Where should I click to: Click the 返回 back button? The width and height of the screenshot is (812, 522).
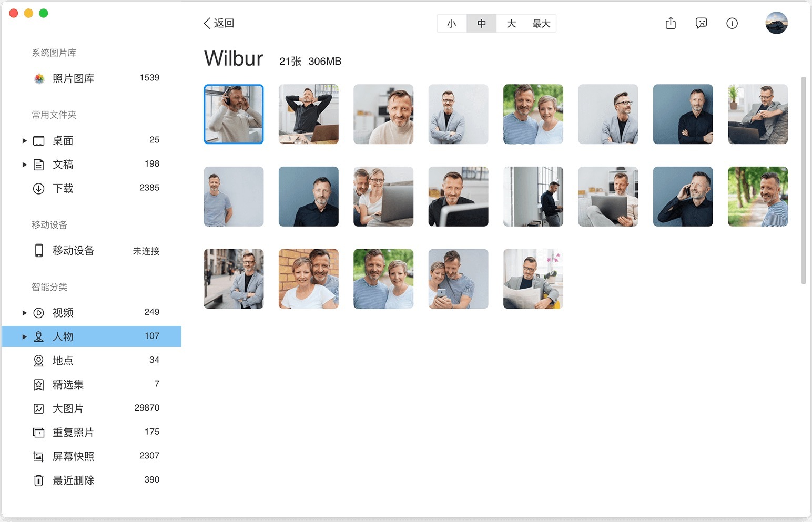[219, 23]
